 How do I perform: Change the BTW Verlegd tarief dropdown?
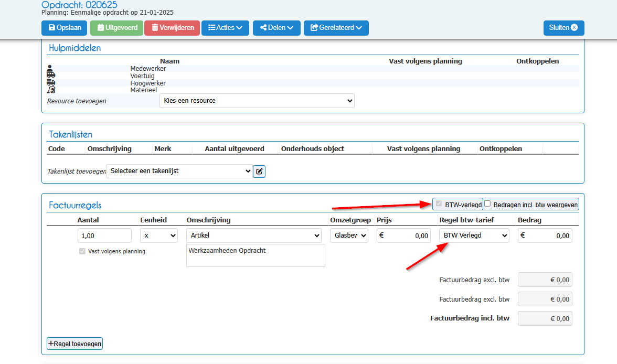[474, 235]
